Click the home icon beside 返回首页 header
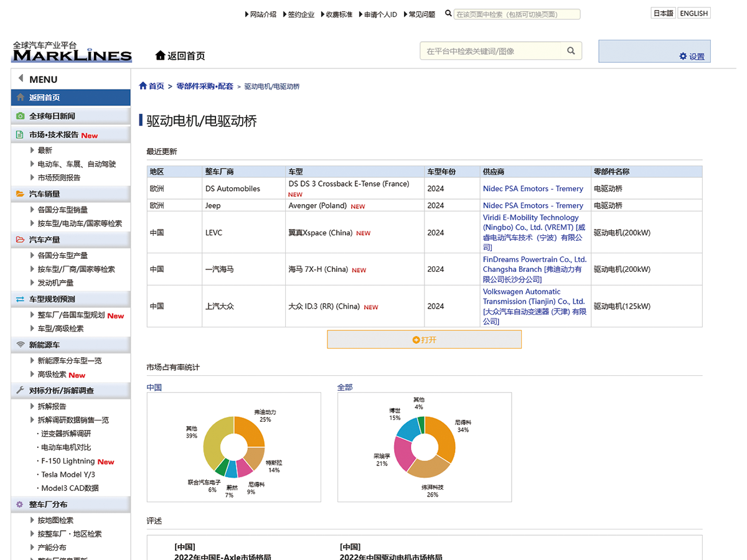 click(160, 55)
